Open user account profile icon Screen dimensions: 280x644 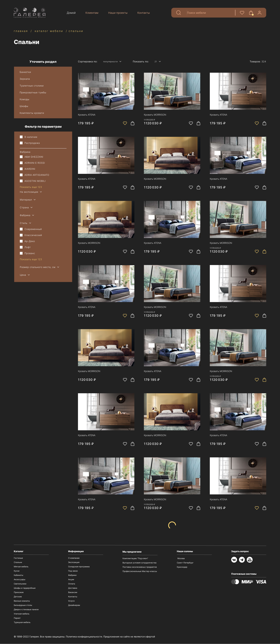click(x=260, y=13)
